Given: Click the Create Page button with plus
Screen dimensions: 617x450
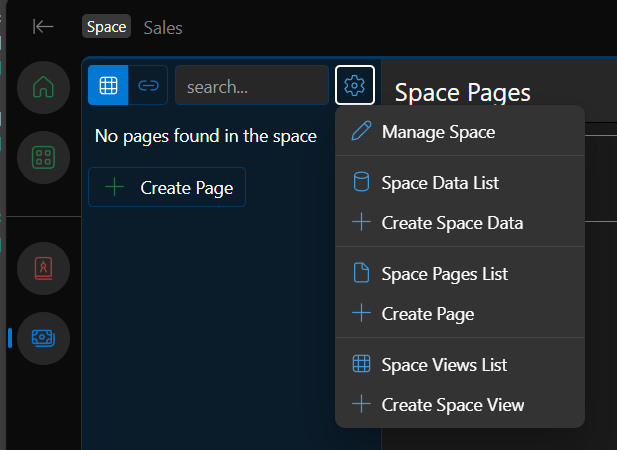Looking at the screenshot, I should pyautogui.click(x=167, y=187).
